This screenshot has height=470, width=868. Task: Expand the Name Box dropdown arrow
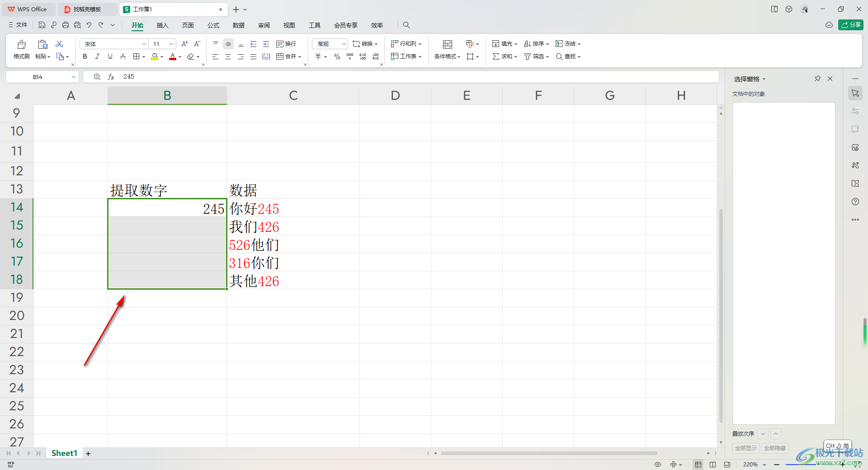73,77
